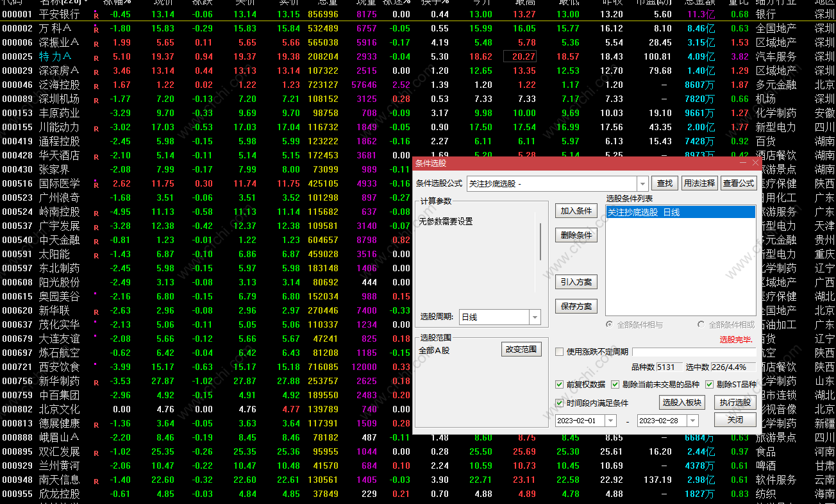
Task: Click stock code 000153
Action: pos(17,113)
